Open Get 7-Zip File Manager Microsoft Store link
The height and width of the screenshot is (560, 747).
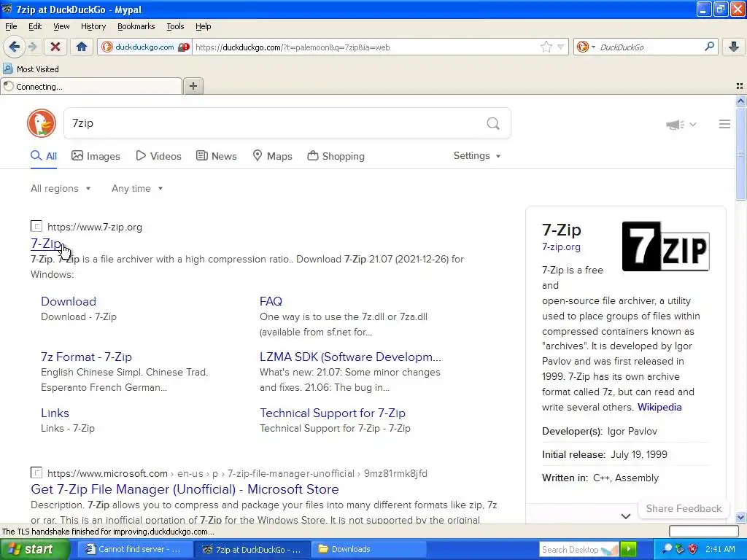pos(185,489)
